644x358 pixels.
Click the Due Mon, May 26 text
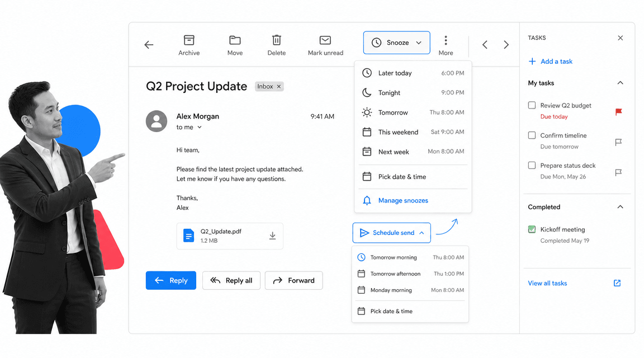click(563, 177)
